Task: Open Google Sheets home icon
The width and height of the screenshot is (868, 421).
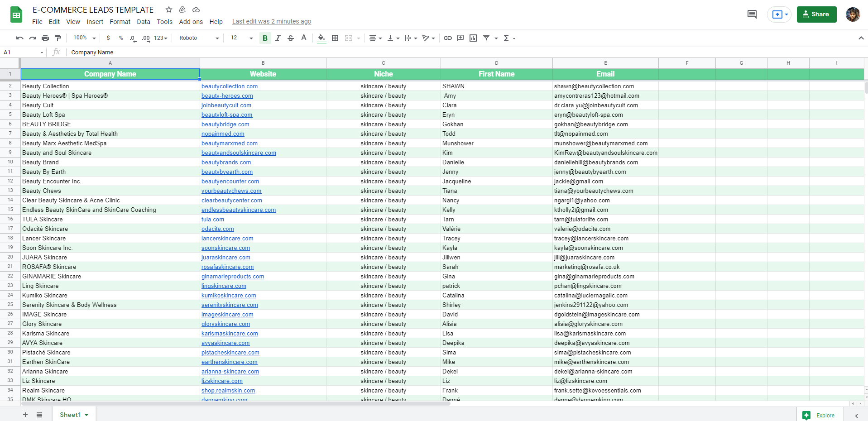Action: pyautogui.click(x=16, y=14)
